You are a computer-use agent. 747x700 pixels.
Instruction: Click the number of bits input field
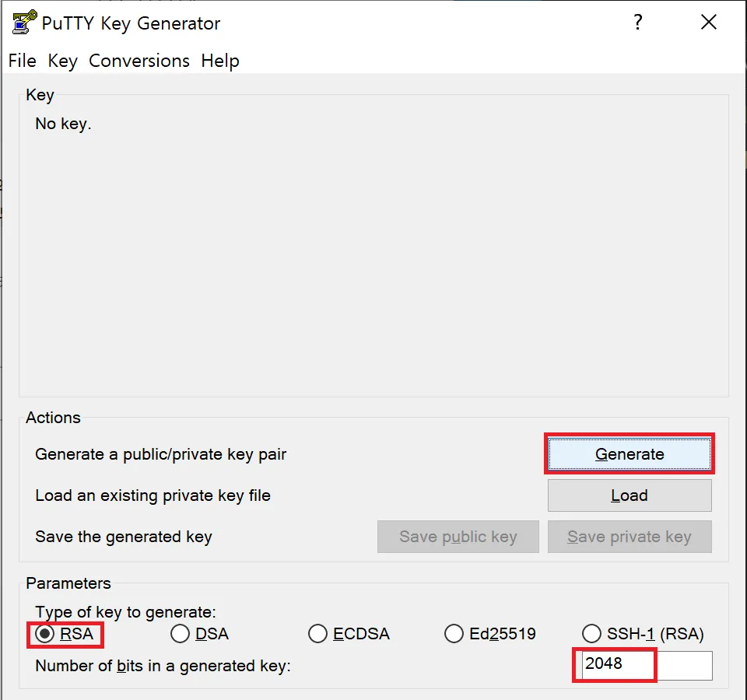click(x=644, y=665)
